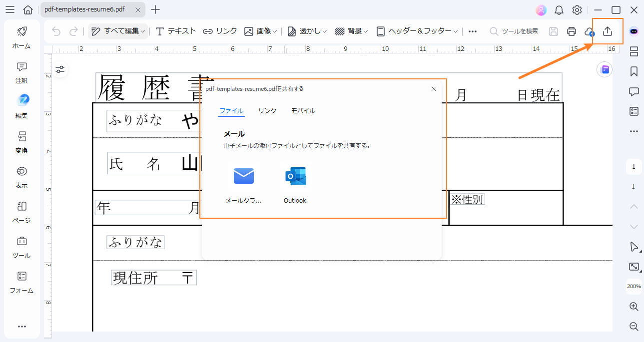Switch to the モバイル sharing tab
Viewport: 644px width, 342px height.
coord(303,111)
